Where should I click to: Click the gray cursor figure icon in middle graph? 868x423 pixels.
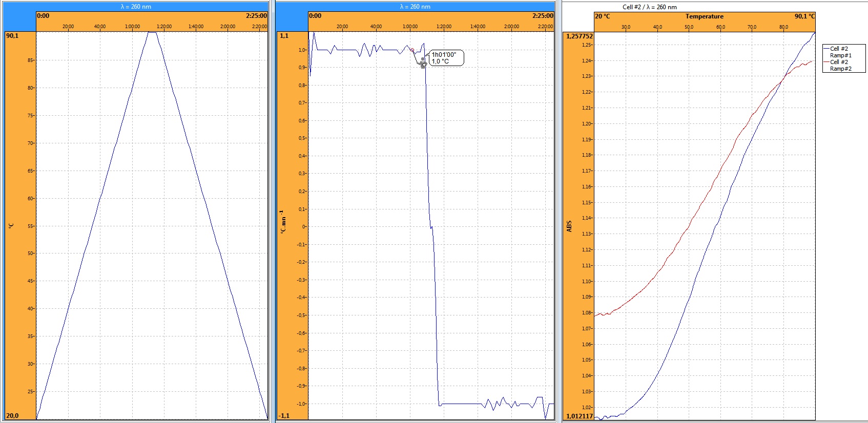(x=423, y=63)
